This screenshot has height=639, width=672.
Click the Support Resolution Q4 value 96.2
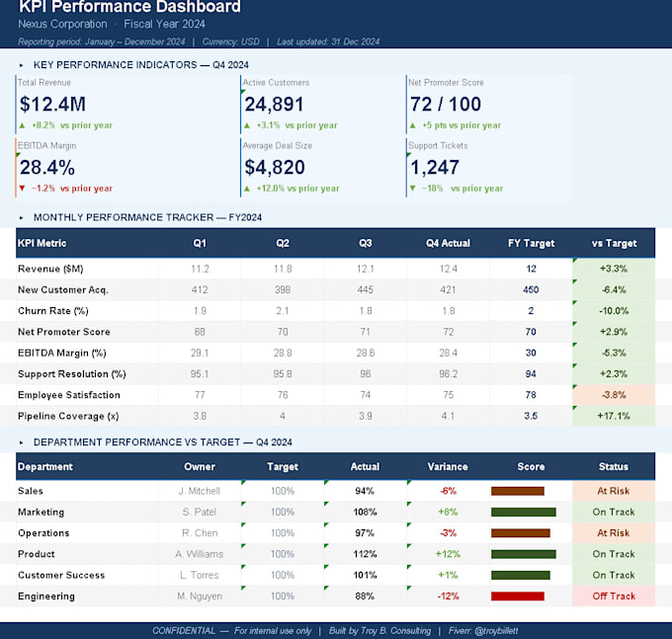[x=448, y=374]
